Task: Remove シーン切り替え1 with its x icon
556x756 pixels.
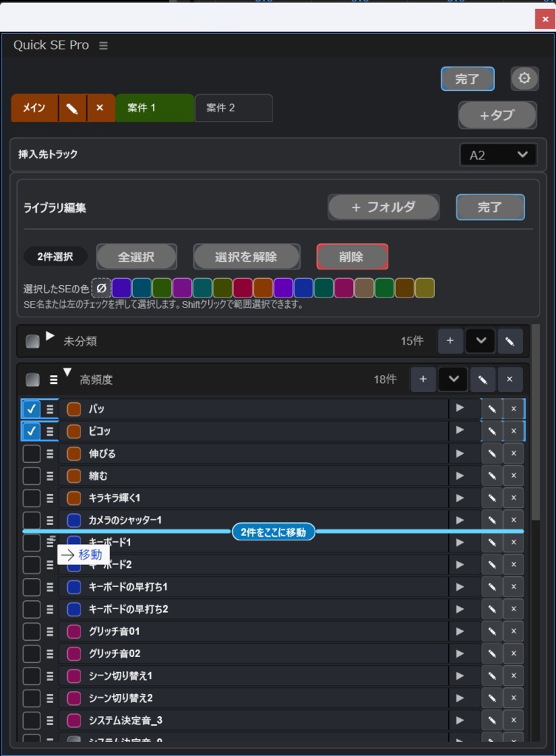Action: click(x=514, y=676)
